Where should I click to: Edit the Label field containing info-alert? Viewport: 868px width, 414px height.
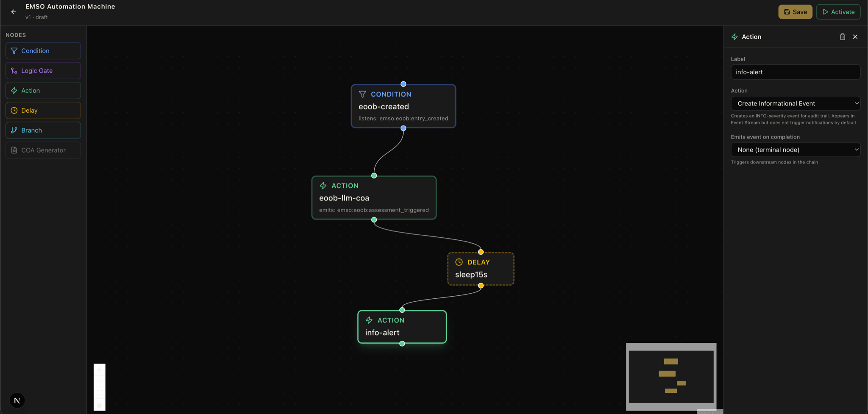795,72
